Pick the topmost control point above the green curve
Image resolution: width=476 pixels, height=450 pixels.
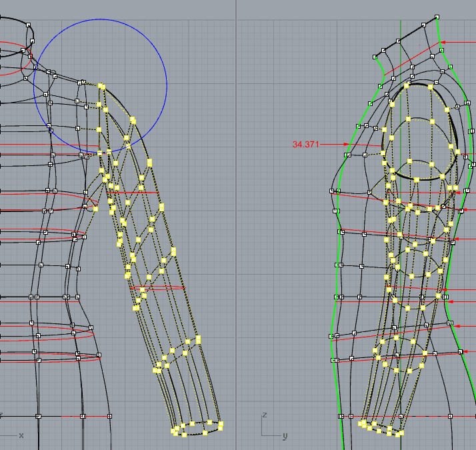coord(437,17)
